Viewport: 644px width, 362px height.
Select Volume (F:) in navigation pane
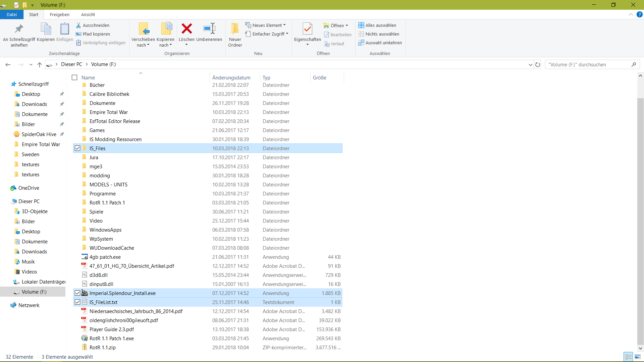(34, 292)
